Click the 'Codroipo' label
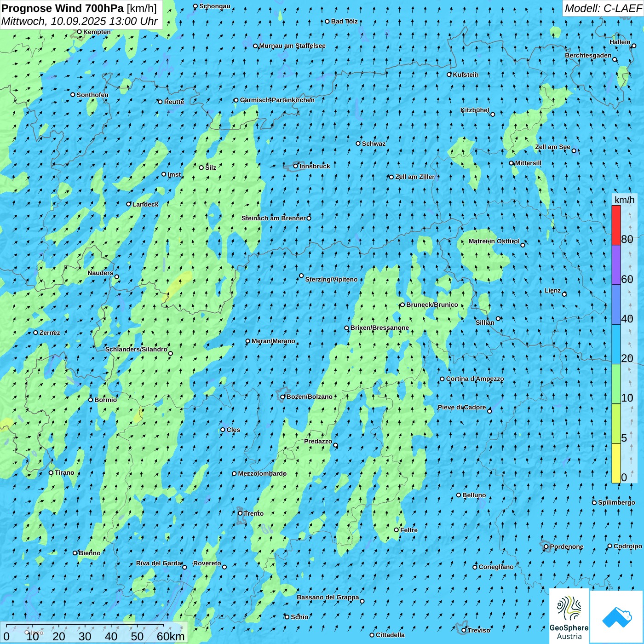This screenshot has width=644, height=644. [x=628, y=546]
